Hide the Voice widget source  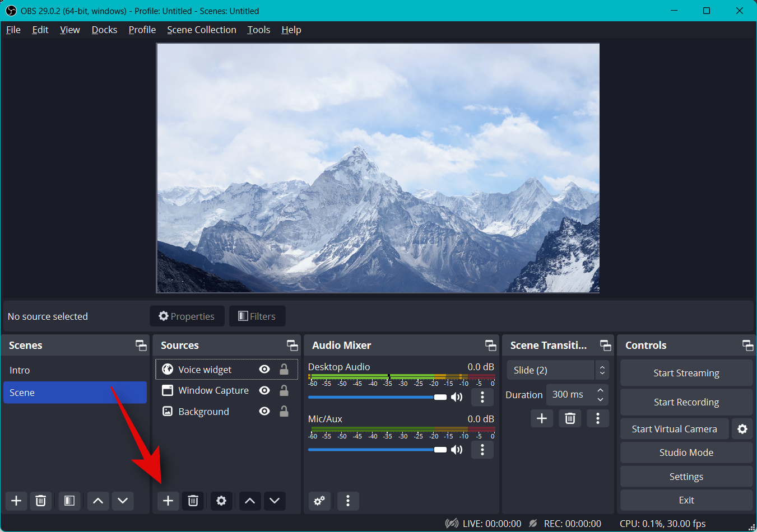pyautogui.click(x=264, y=369)
